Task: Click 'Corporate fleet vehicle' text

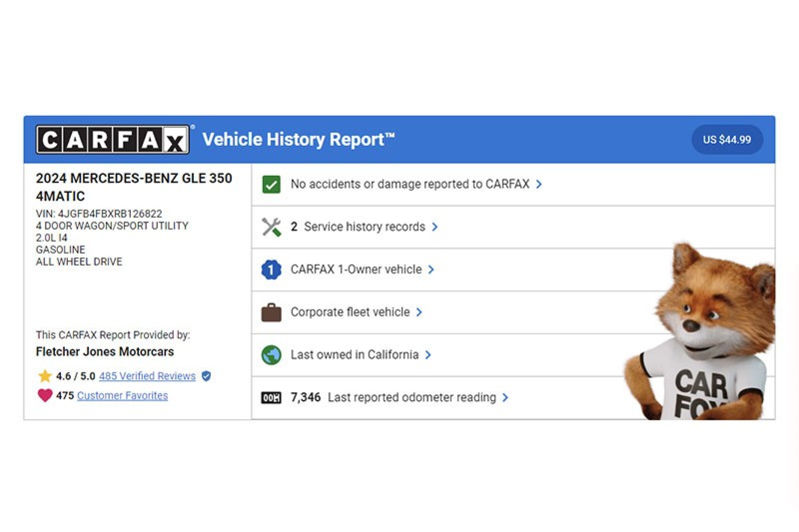Action: click(x=350, y=312)
